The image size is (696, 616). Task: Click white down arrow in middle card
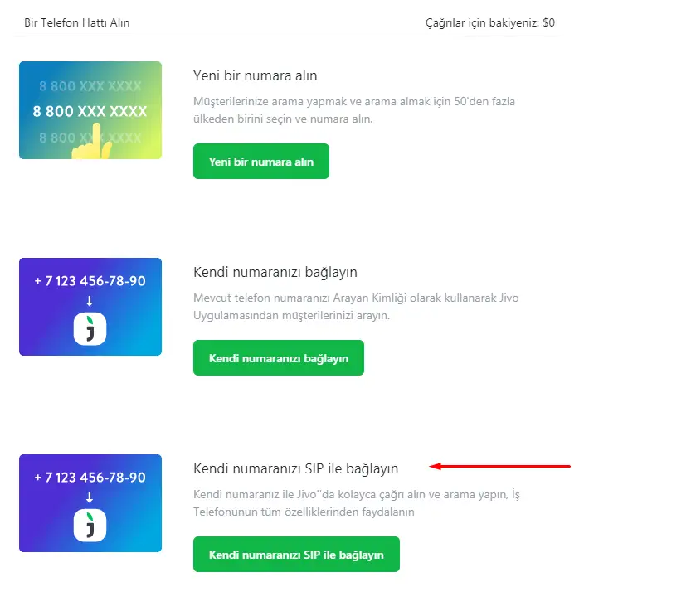pyautogui.click(x=90, y=301)
